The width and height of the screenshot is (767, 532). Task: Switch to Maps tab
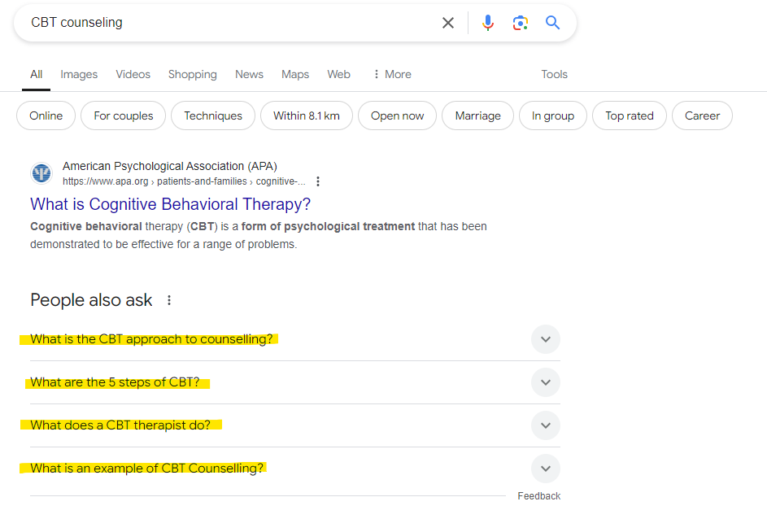click(x=295, y=74)
